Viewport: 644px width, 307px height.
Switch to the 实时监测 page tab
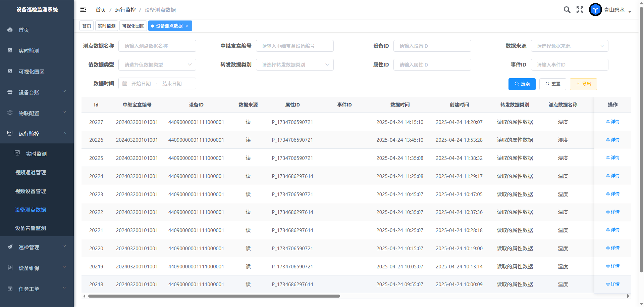click(x=107, y=26)
